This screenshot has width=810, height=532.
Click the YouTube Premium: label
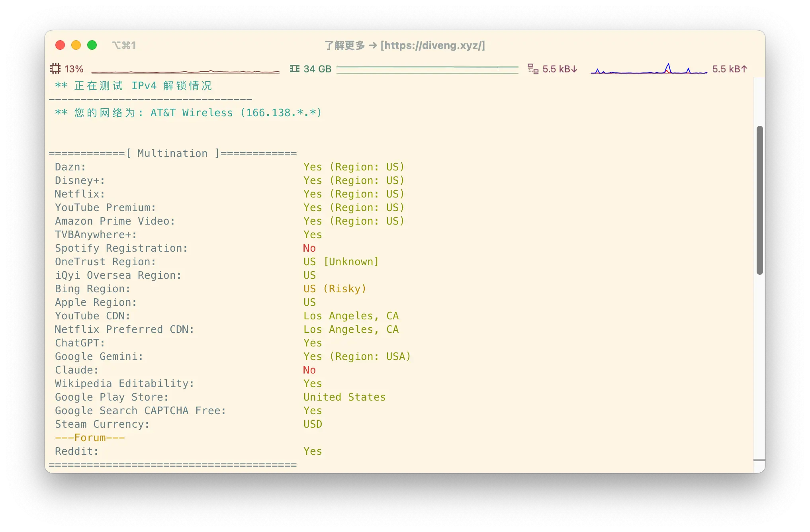(x=106, y=207)
